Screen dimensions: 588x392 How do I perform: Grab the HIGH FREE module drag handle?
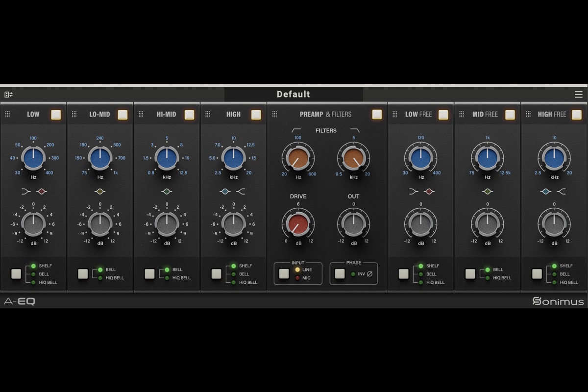pyautogui.click(x=528, y=114)
